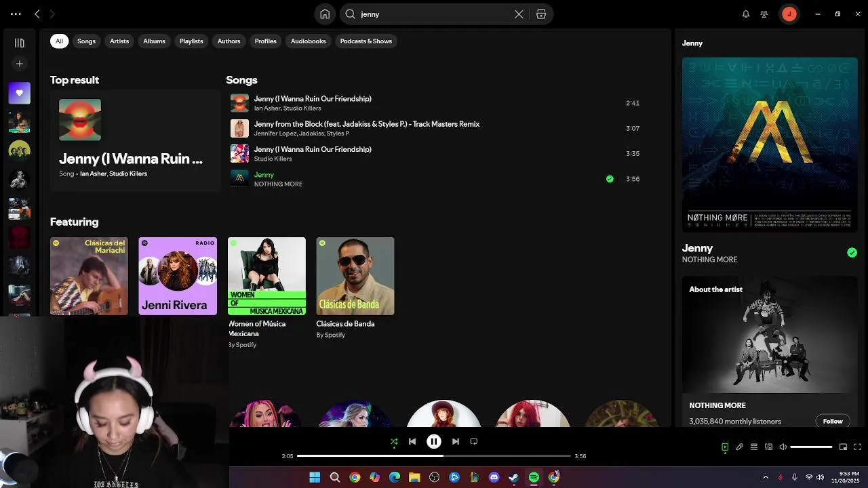Click NOTHING MORE artist link under Jenny title
The width and height of the screenshot is (868, 488).
(x=709, y=260)
